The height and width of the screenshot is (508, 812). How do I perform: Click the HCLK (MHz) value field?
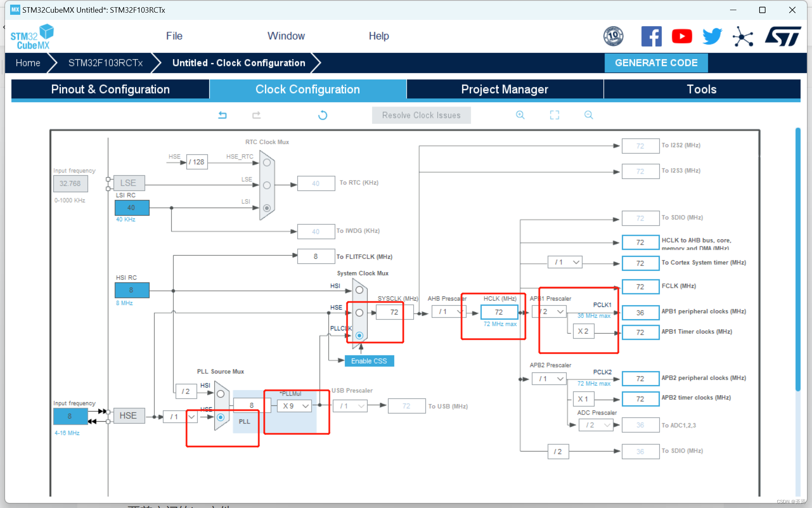pyautogui.click(x=499, y=312)
